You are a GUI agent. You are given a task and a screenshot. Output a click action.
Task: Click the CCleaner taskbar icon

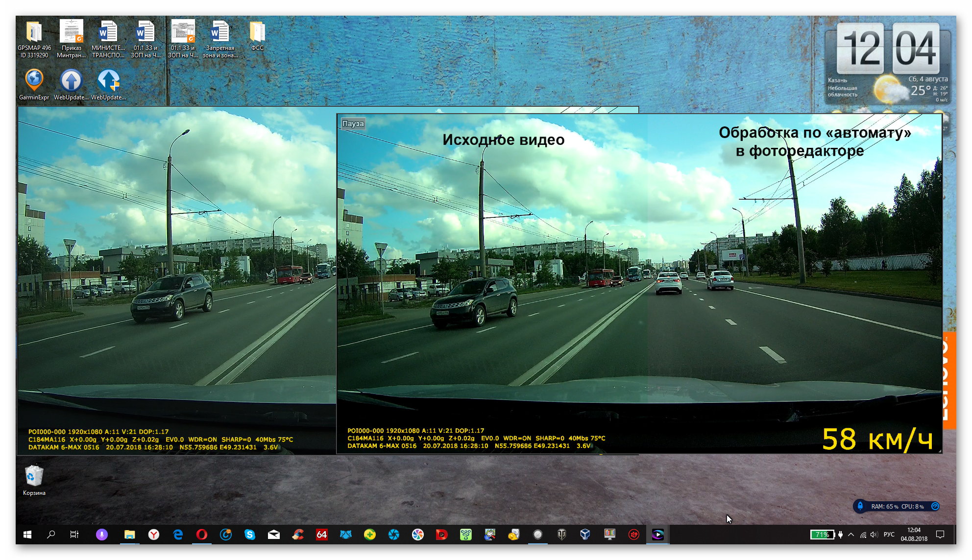point(298,535)
